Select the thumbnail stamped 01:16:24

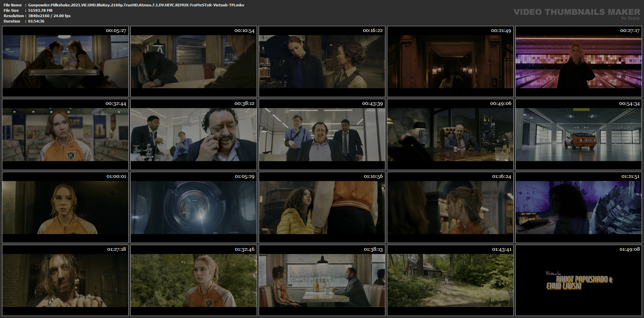(450, 207)
